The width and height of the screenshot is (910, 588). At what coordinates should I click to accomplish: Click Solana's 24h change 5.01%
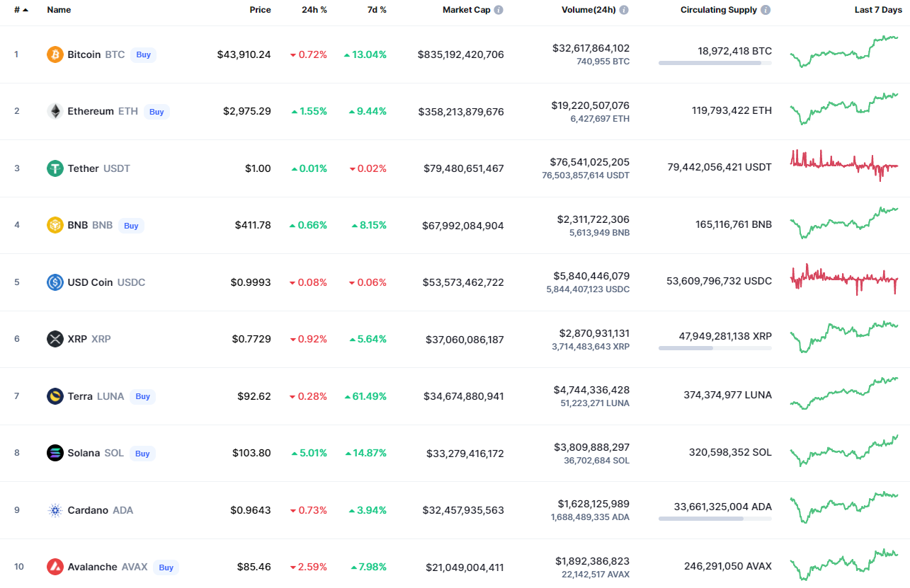point(309,453)
